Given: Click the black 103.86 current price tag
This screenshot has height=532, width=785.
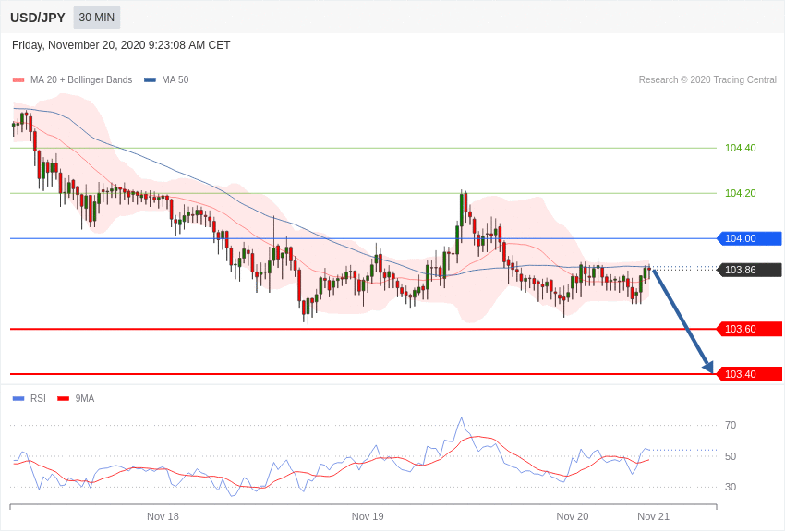Looking at the screenshot, I should coord(750,270).
